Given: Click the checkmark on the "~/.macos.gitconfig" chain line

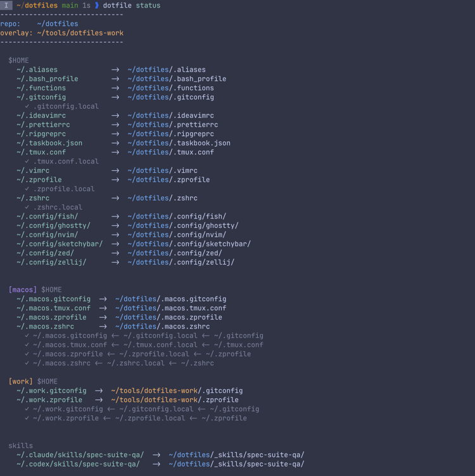Looking at the screenshot, I should tap(27, 335).
